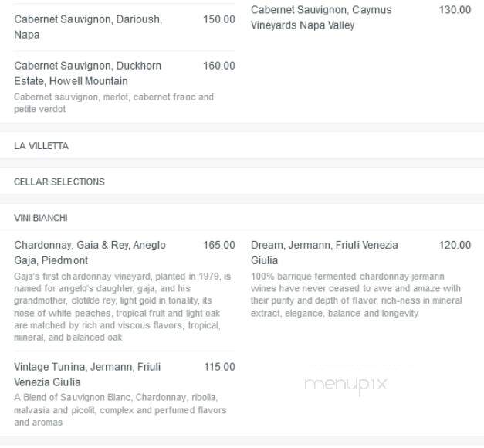Click Dream's barrique fermented chardonnay description
This screenshot has height=448, width=484.
356,294
